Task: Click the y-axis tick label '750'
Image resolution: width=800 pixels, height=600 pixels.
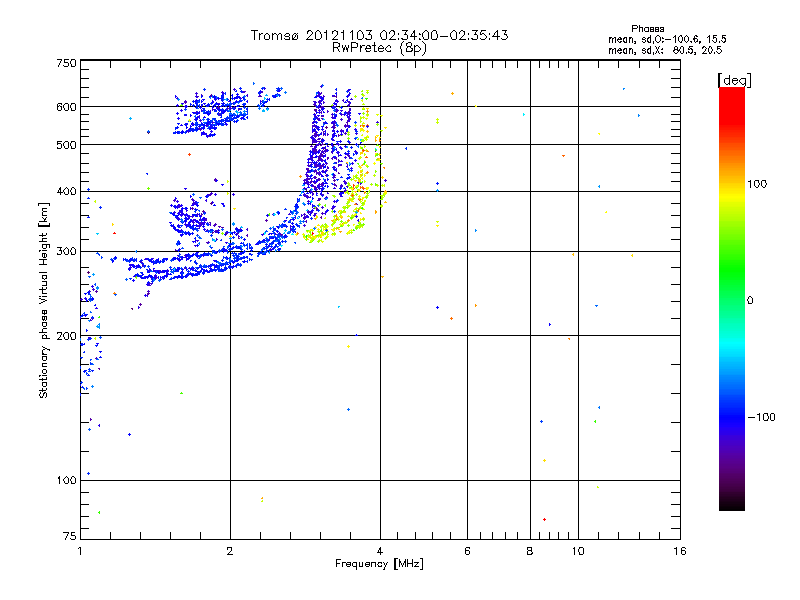Action: pyautogui.click(x=66, y=63)
